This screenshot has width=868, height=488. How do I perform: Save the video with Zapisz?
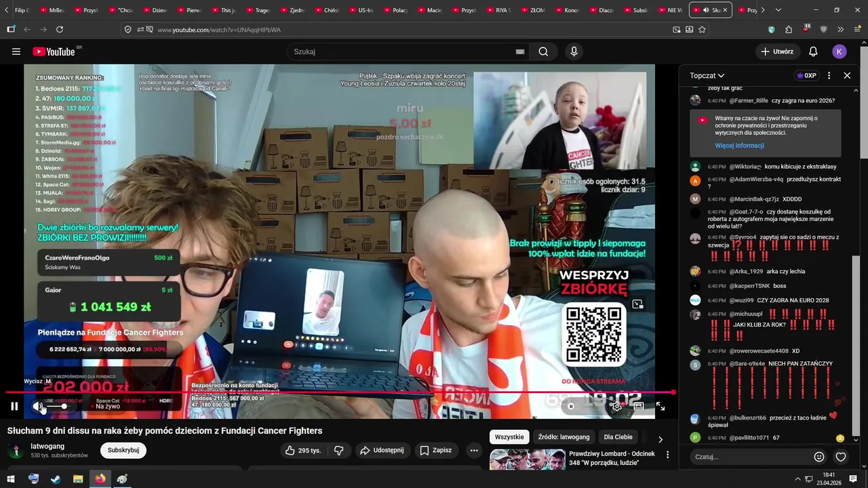435,450
